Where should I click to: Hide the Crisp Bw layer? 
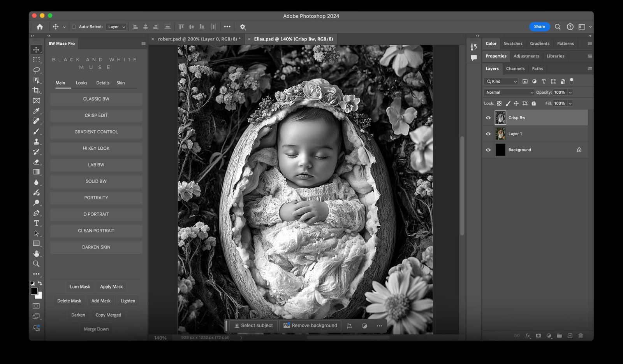(x=488, y=118)
